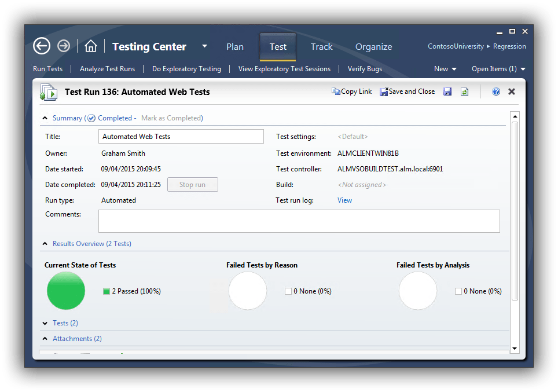The image size is (558, 392).
Task: Maximize the Testing Center window
Action: tap(512, 31)
